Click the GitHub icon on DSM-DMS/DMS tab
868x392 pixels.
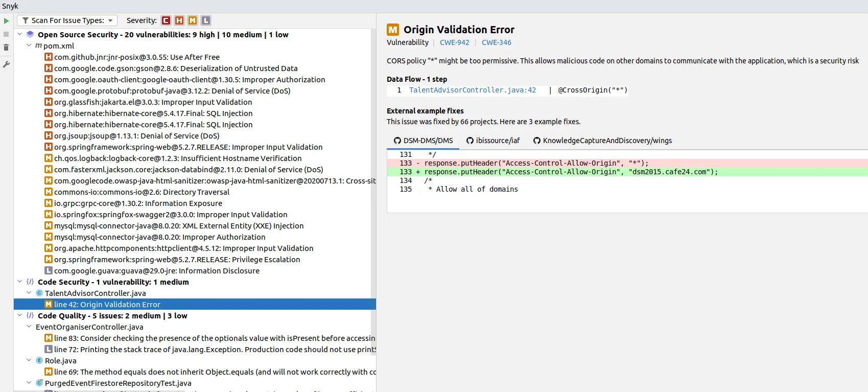397,141
